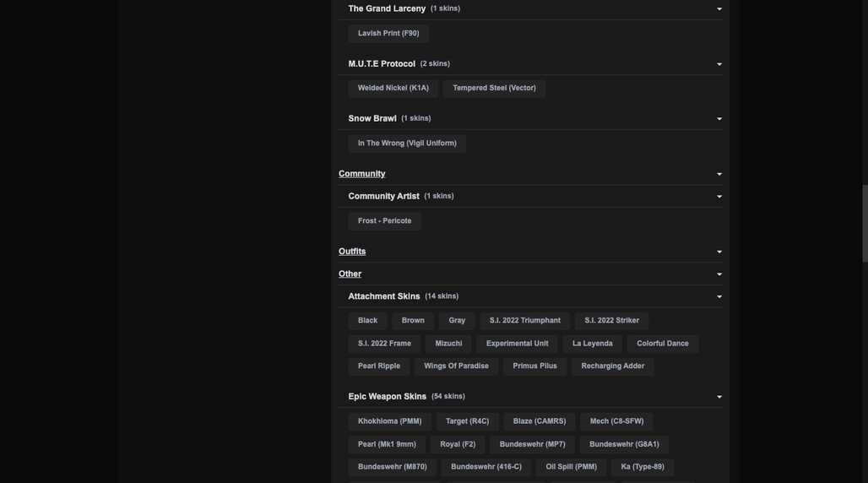This screenshot has height=483, width=868.
Task: Open the Outfits heading link
Action: (352, 252)
